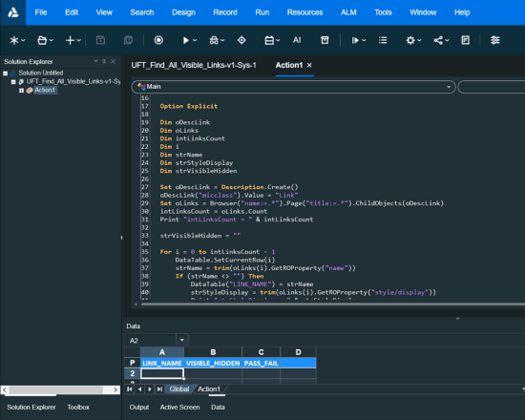525x420 pixels.
Task: Open the Object Spy crosshair icon
Action: [241, 40]
